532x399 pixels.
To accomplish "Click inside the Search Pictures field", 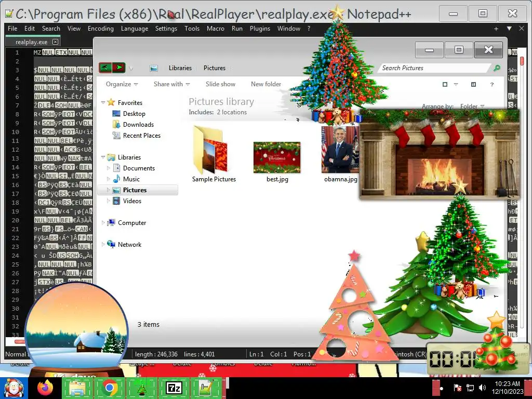I will (x=434, y=68).
